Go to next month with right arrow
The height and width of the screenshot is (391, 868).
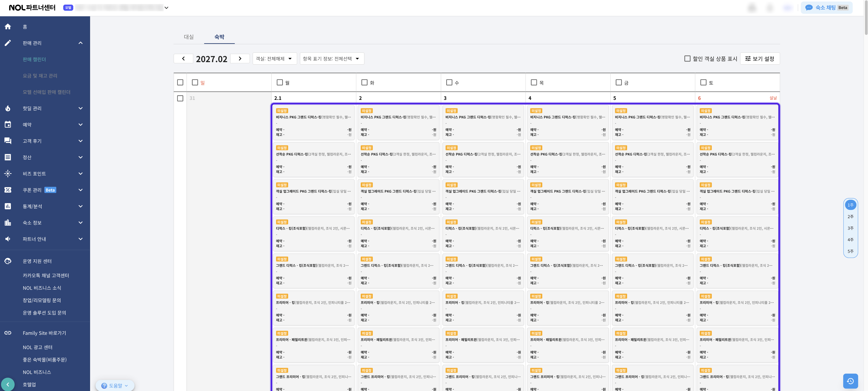(x=240, y=59)
